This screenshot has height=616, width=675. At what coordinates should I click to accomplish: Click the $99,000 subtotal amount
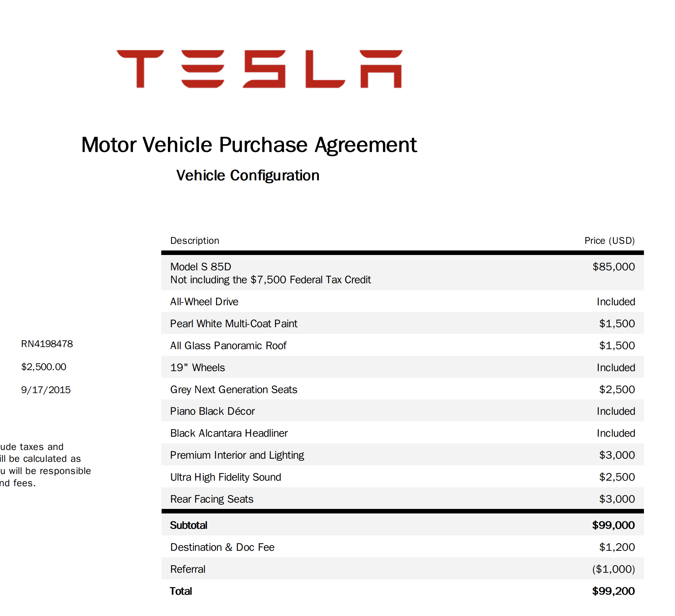[x=613, y=525]
